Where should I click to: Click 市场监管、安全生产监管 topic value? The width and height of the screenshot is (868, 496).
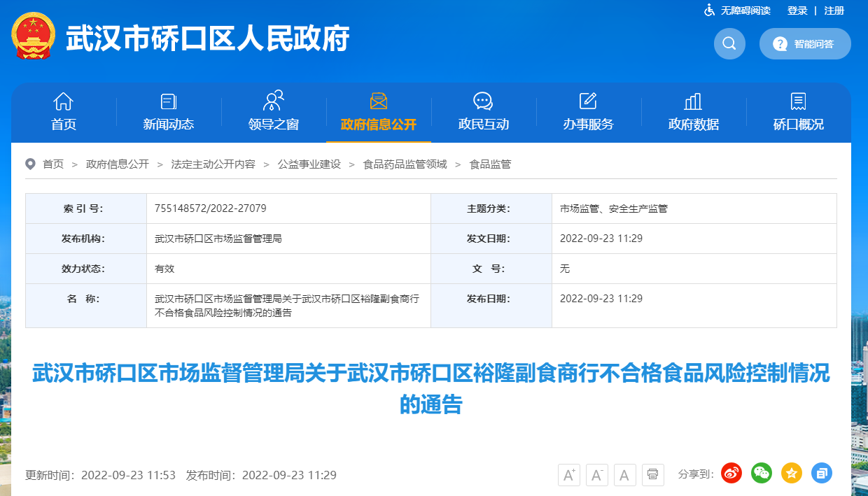point(614,208)
